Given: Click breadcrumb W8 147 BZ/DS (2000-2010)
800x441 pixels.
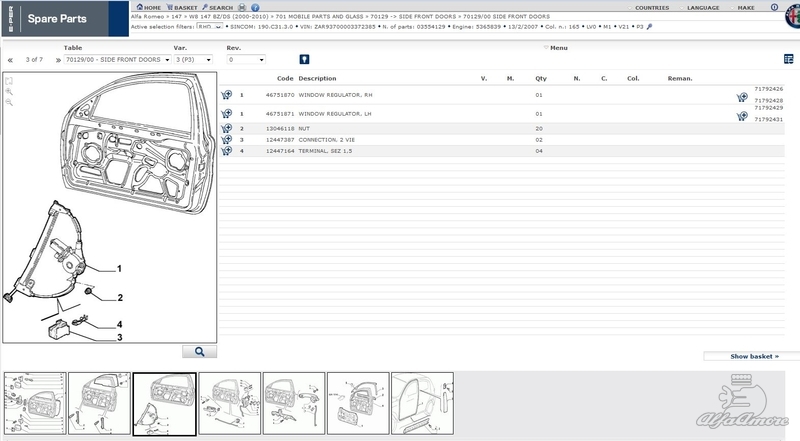Looking at the screenshot, I should coord(229,16).
